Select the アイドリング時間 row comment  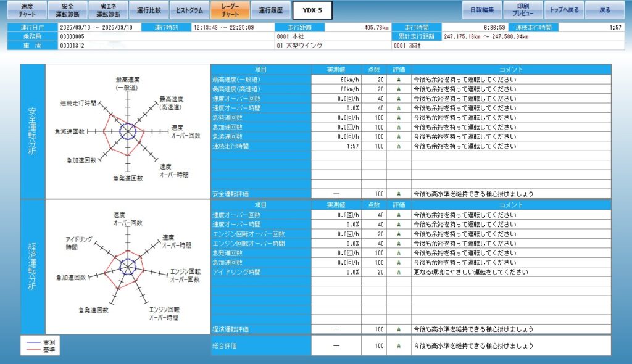point(510,271)
